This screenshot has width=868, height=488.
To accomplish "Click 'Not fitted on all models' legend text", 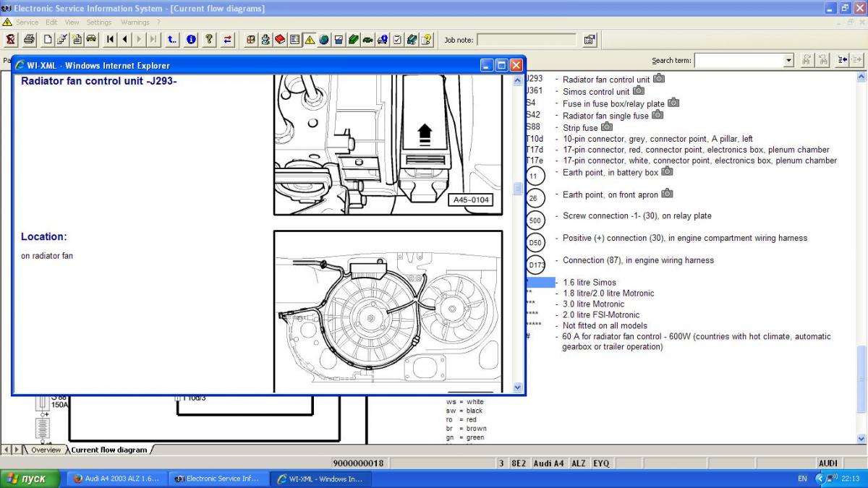I will (x=605, y=326).
